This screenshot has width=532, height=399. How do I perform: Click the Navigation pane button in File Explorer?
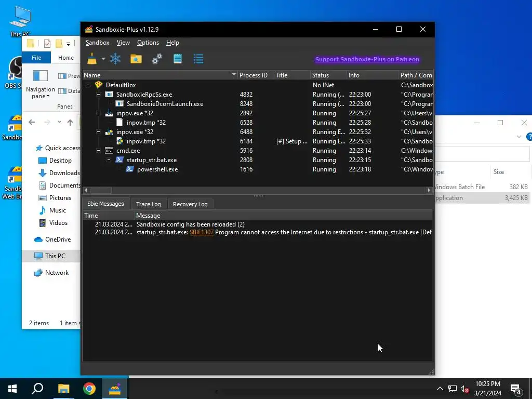41,85
